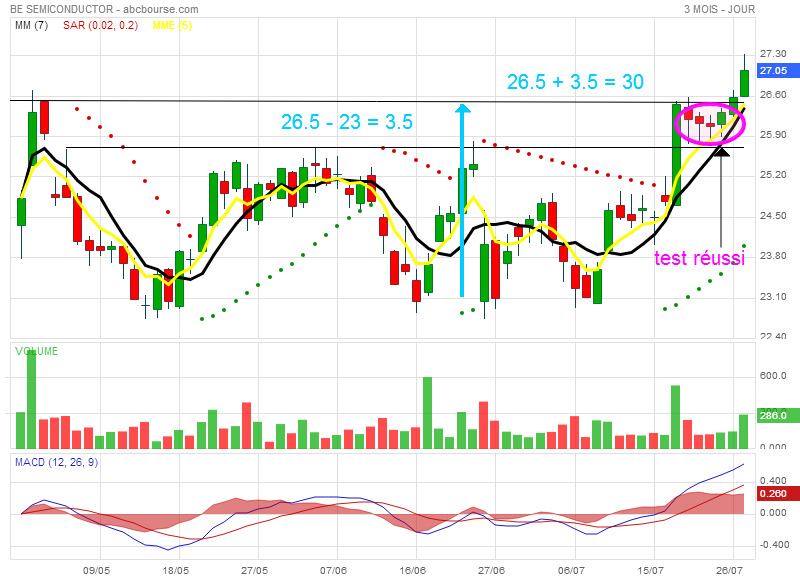The height and width of the screenshot is (580, 800).
Task: Click the 25.90 price axis label
Action: tap(773, 135)
